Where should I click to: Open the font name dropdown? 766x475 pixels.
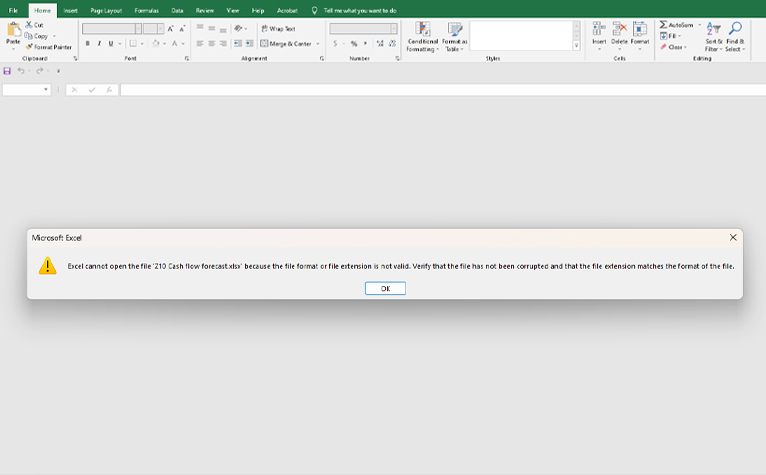[x=136, y=29]
